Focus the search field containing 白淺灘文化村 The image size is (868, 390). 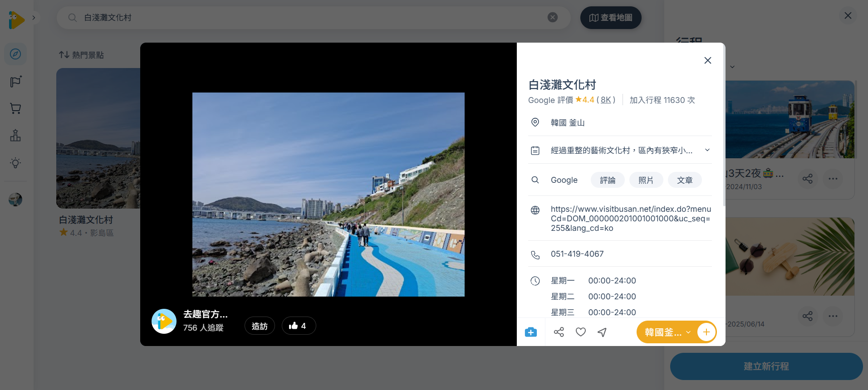click(314, 18)
